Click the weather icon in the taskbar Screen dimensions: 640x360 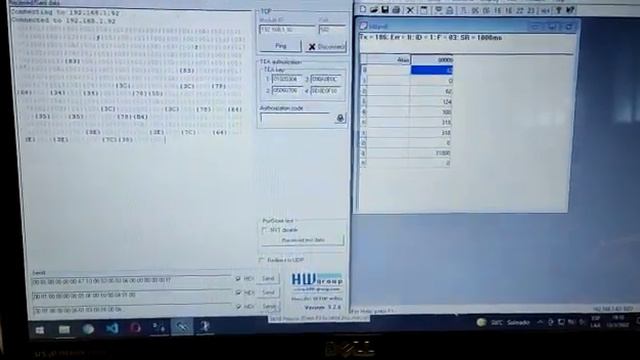[x=481, y=322]
